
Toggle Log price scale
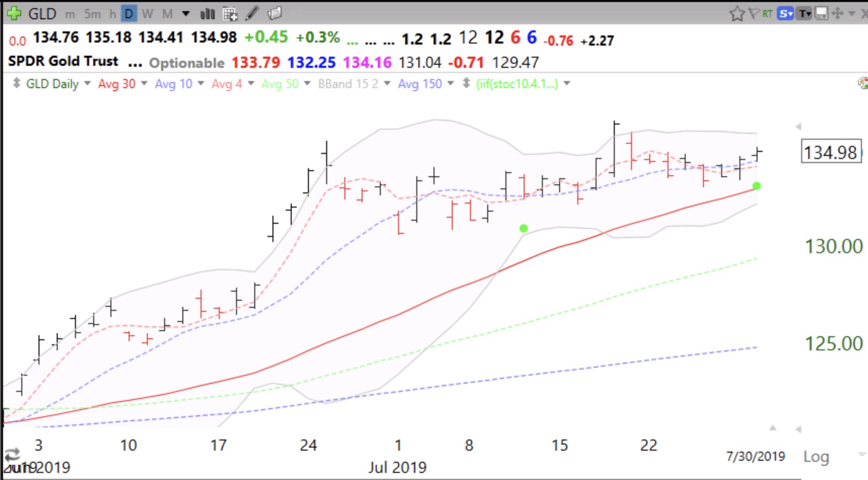[816, 457]
